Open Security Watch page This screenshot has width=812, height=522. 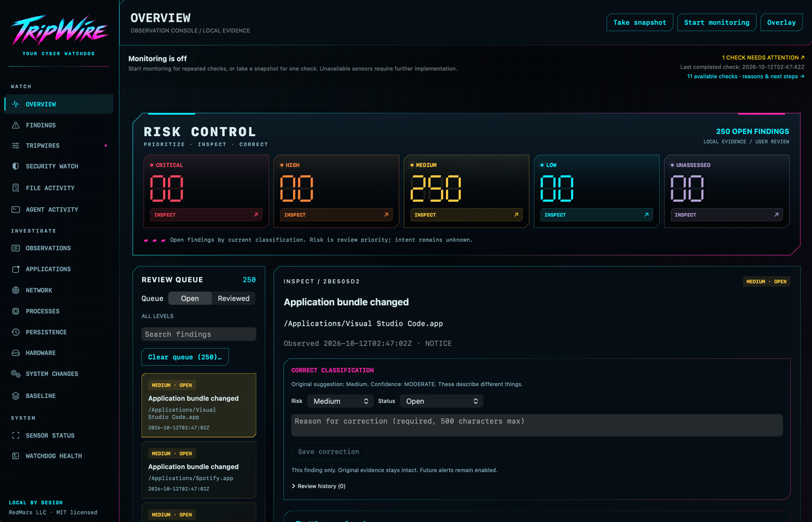59,167
